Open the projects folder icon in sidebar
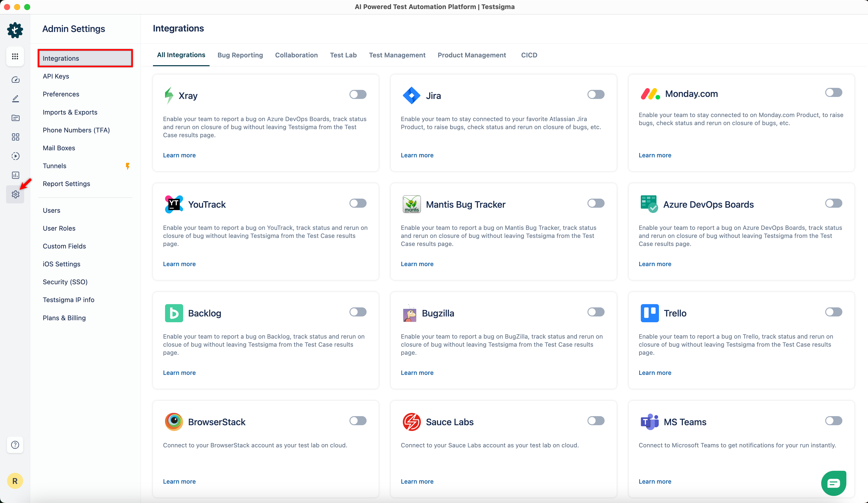868x503 pixels. click(x=15, y=118)
